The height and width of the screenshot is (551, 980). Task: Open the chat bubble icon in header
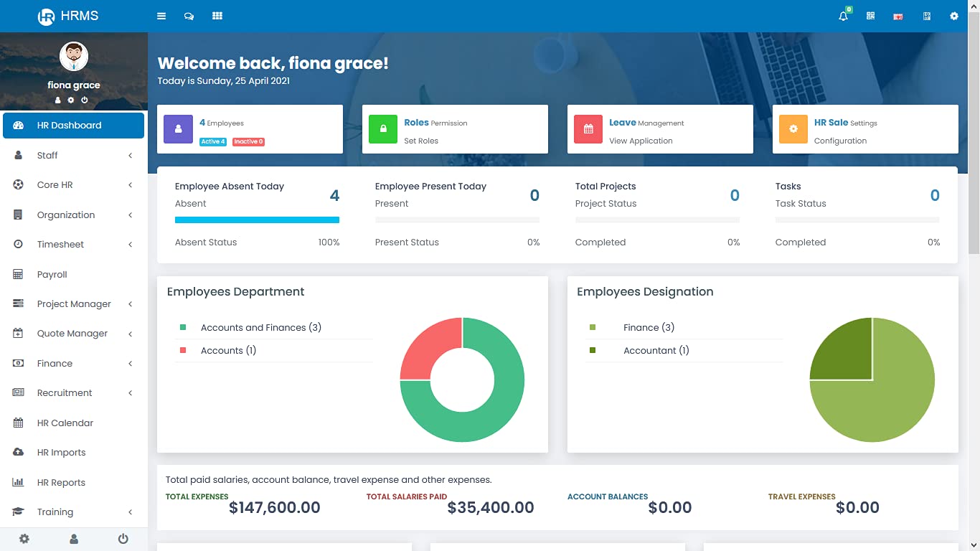click(x=189, y=16)
